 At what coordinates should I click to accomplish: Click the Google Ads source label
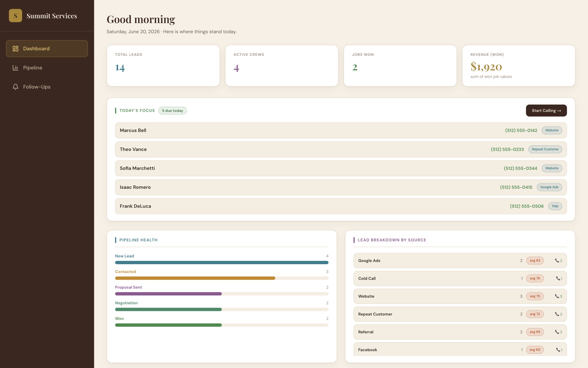pos(369,261)
